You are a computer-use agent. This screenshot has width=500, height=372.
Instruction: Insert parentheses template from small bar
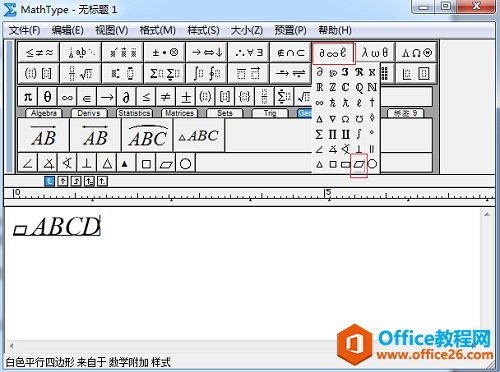[x=205, y=97]
